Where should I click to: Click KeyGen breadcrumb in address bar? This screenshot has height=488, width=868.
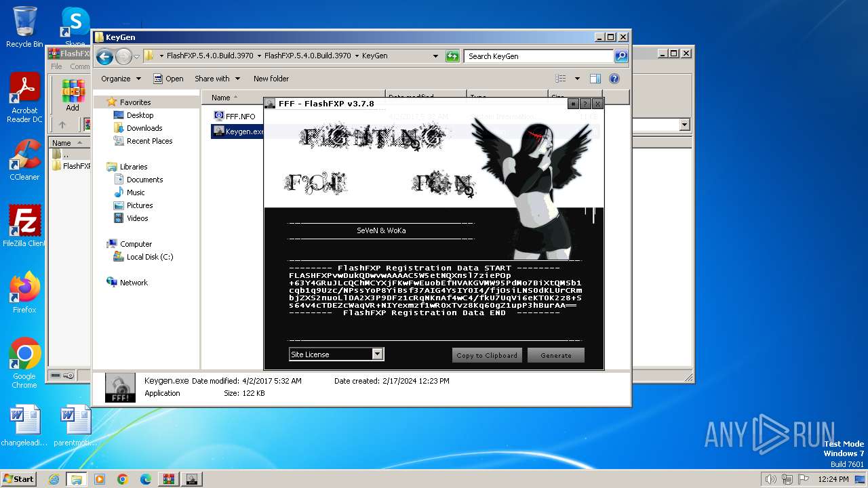click(x=374, y=56)
